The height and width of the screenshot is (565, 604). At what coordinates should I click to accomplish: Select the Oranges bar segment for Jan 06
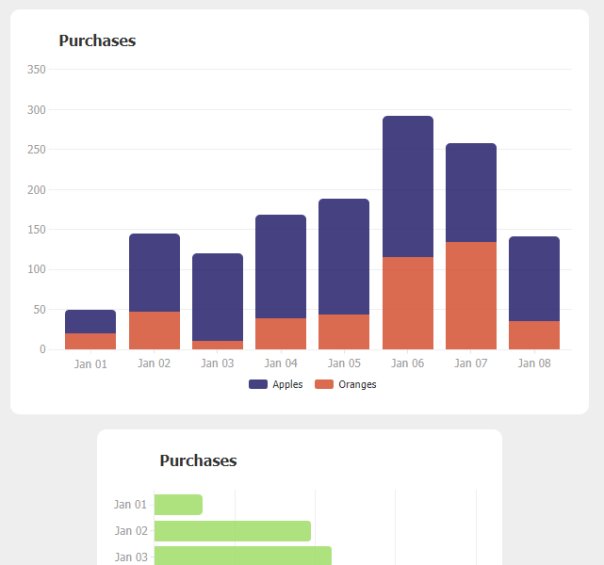tap(408, 303)
